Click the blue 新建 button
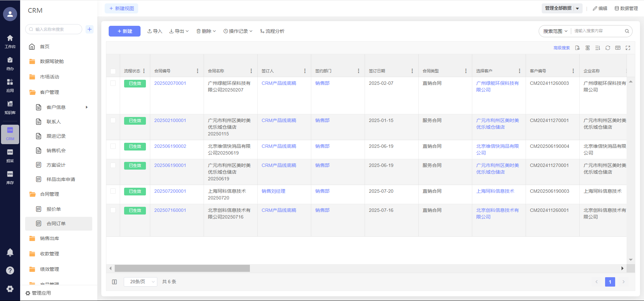The height and width of the screenshot is (301, 644). point(124,31)
